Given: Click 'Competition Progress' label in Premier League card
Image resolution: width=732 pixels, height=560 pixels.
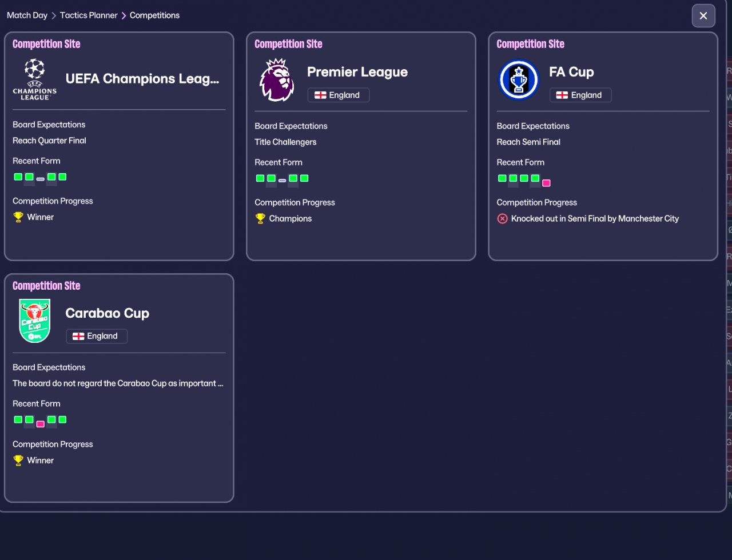Looking at the screenshot, I should pyautogui.click(x=295, y=202).
